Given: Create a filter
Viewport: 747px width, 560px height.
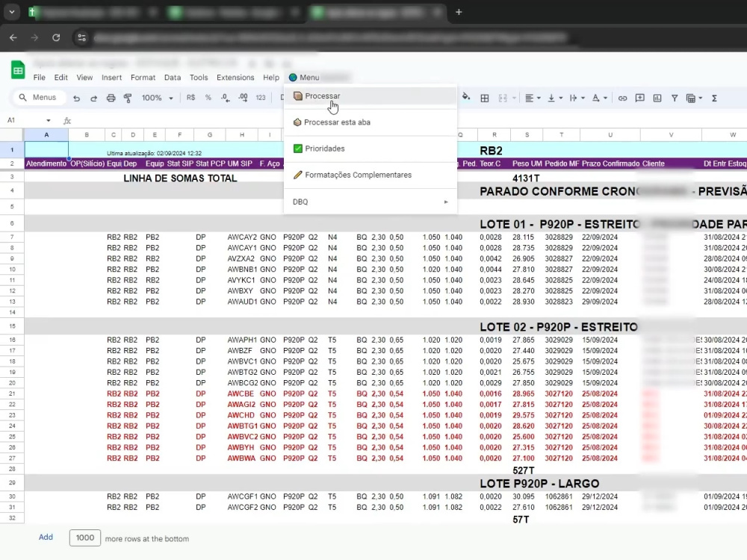Looking at the screenshot, I should pyautogui.click(x=675, y=98).
